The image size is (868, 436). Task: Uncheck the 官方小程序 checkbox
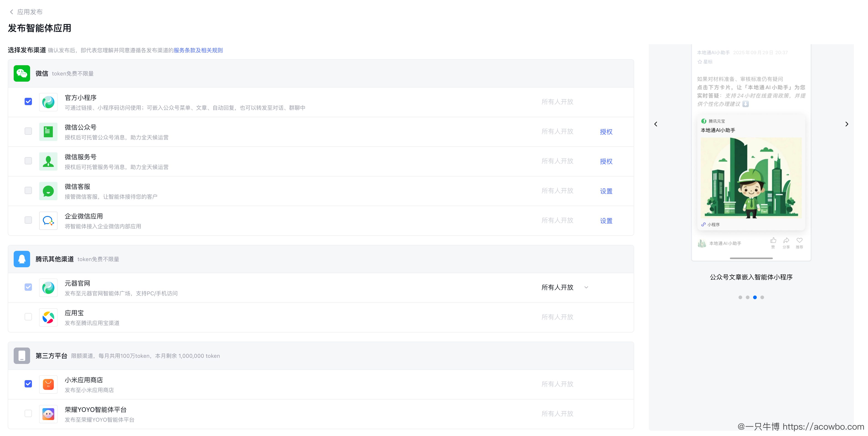[28, 101]
